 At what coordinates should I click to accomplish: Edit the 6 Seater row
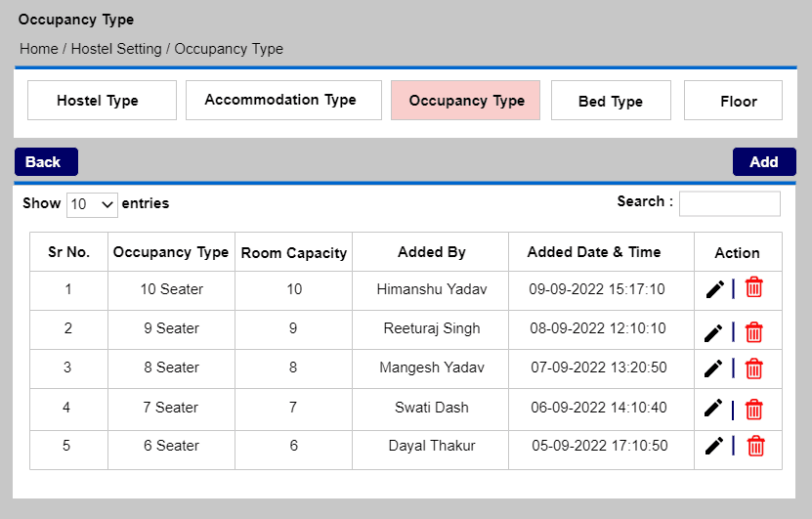pyautogui.click(x=714, y=446)
